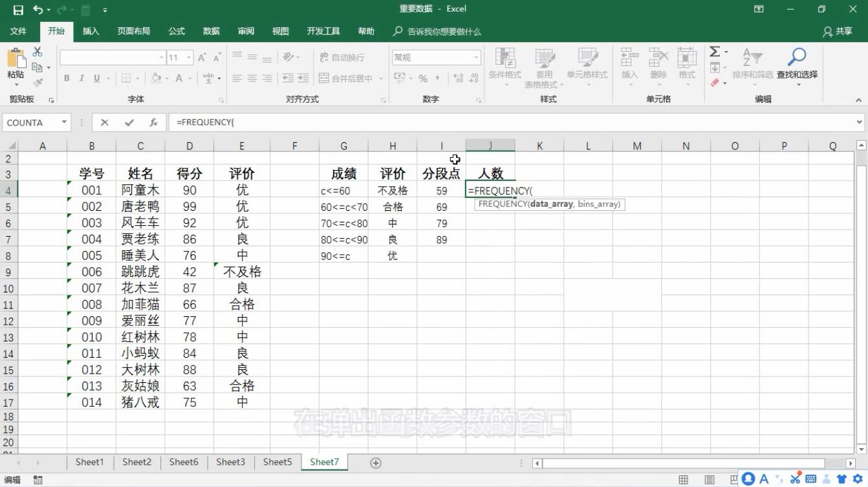868x487 pixels.
Task: Click the FREQUENCY function name in the tooltip
Action: click(503, 204)
